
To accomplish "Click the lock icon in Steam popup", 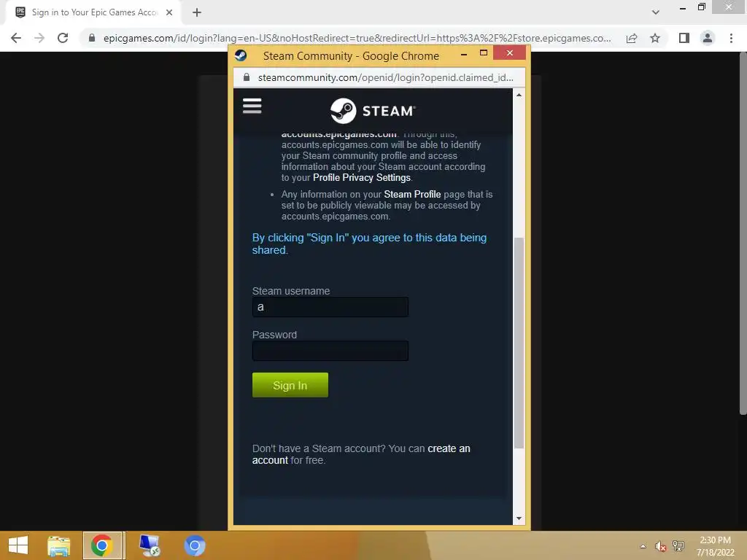I will pyautogui.click(x=247, y=77).
